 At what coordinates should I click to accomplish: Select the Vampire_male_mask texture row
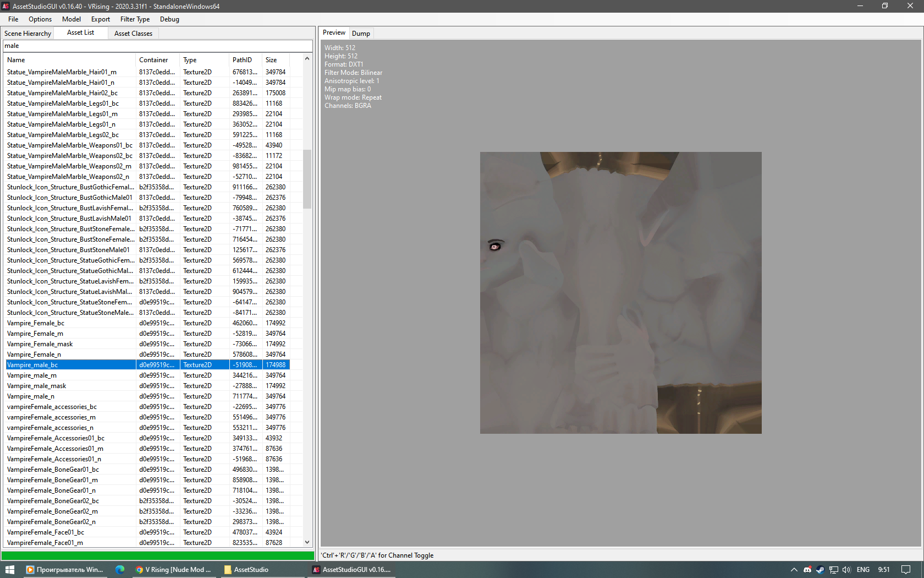[x=37, y=386]
